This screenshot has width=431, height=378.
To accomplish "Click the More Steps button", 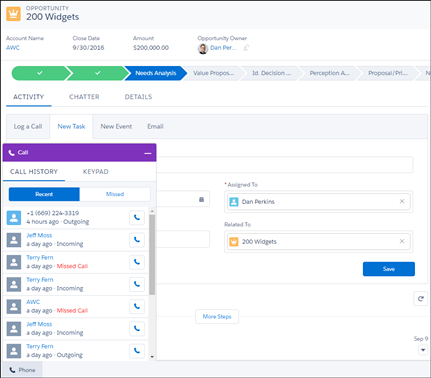I will (217, 317).
